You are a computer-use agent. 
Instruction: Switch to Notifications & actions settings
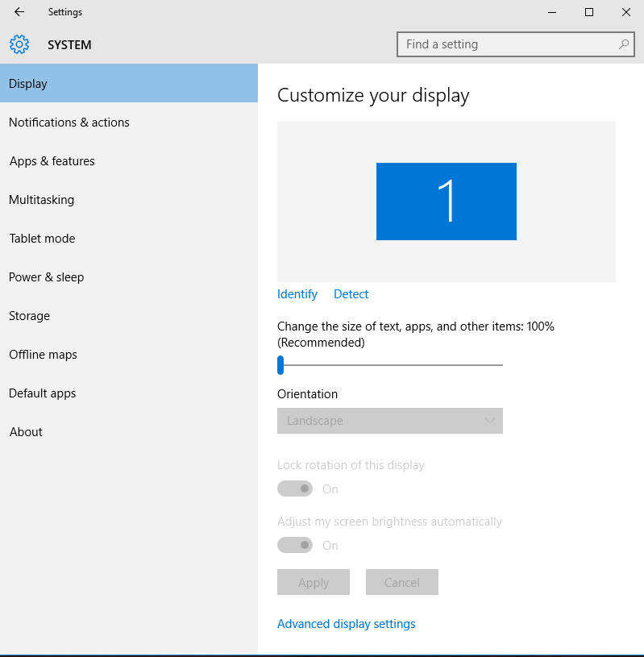coord(69,122)
